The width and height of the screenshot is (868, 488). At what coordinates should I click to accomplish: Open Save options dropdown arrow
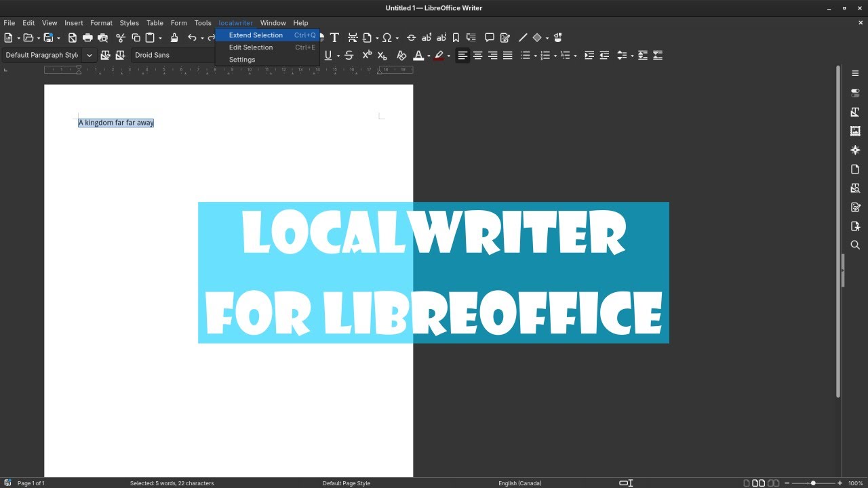pyautogui.click(x=58, y=38)
